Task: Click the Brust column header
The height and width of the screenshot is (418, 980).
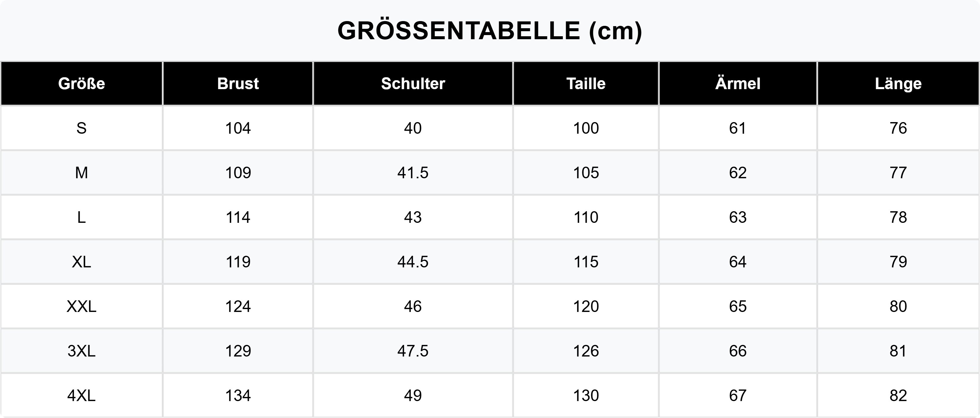Action: 238,83
